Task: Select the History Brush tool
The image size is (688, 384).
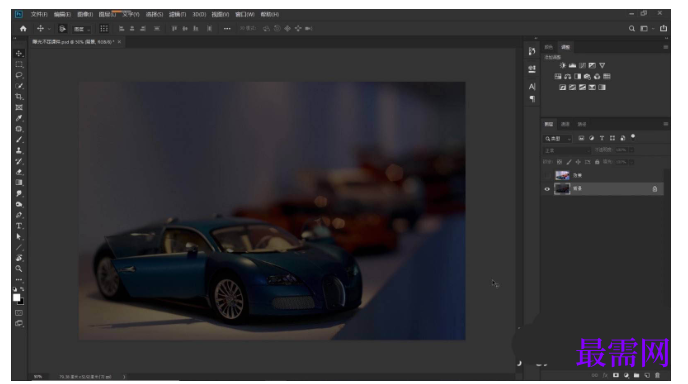Action: [x=19, y=161]
